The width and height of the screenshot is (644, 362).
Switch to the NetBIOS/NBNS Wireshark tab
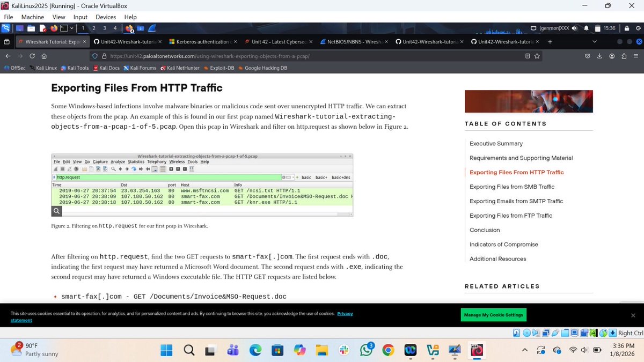pos(354,42)
